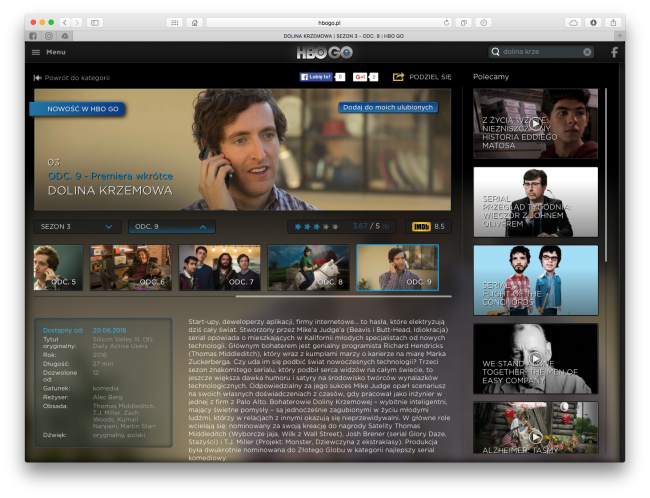Click the "Polecamy" heading
Viewport: 650px width, 498px height.
point(491,77)
